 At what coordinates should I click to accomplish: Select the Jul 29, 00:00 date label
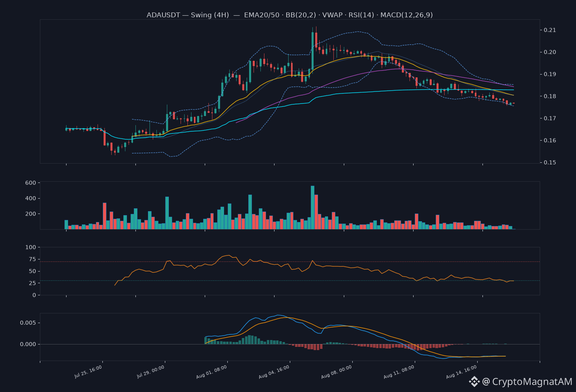point(150,372)
